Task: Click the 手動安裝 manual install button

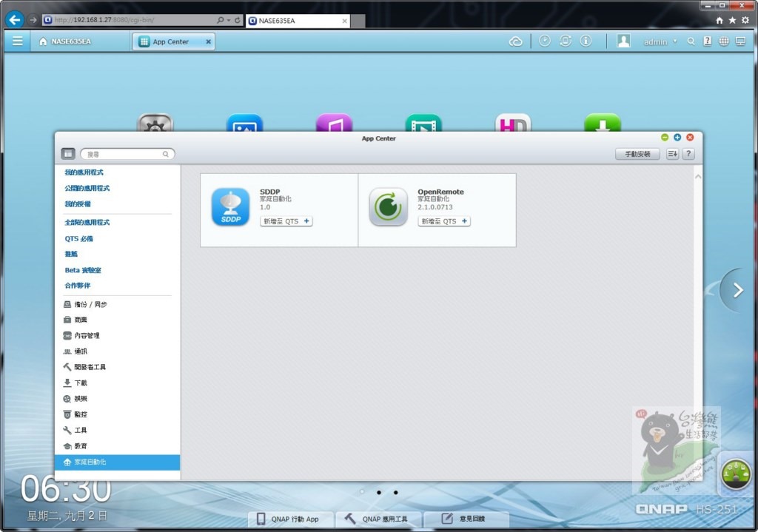Action: [637, 154]
